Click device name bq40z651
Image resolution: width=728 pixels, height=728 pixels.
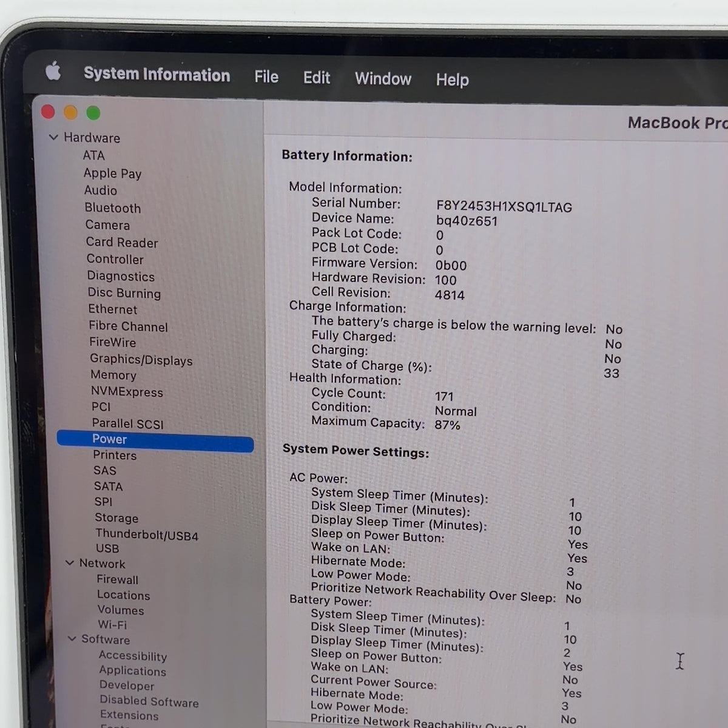tap(467, 221)
